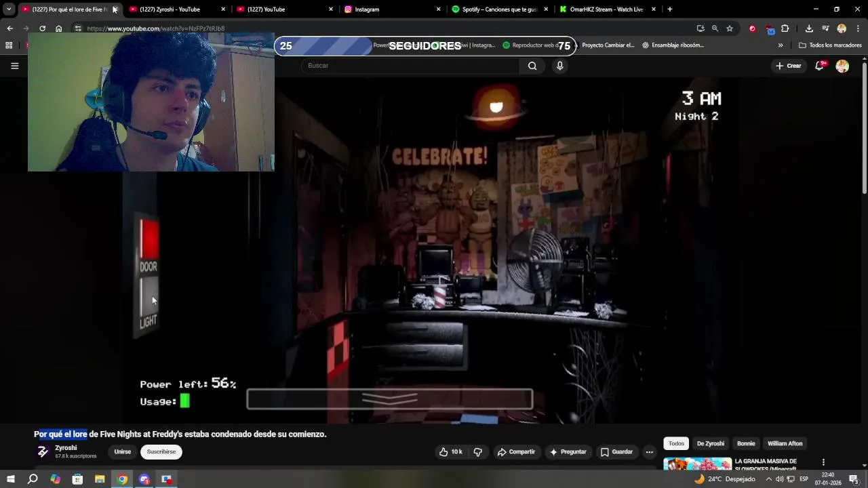This screenshot has height=488, width=868.
Task: Open a new browser tab
Action: [x=669, y=9]
